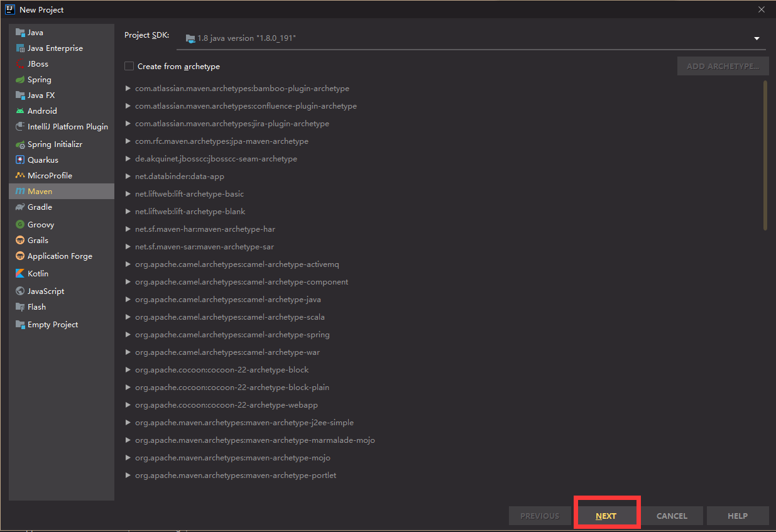The height and width of the screenshot is (532, 776).
Task: Click the Add Archetype button
Action: coord(723,66)
